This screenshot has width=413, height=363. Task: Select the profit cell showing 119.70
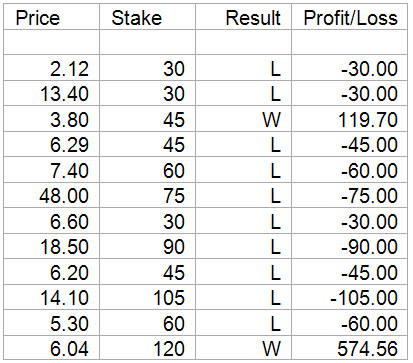pyautogui.click(x=349, y=119)
